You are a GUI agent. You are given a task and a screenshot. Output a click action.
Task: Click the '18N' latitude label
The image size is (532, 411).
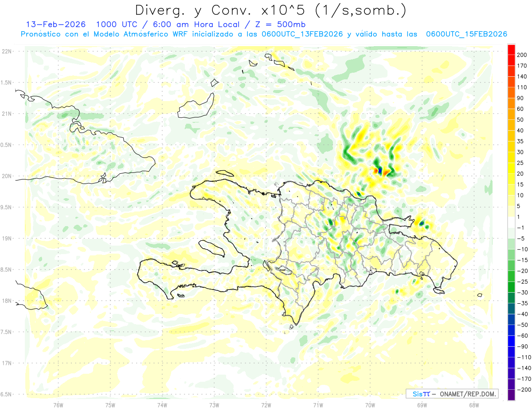(7, 301)
